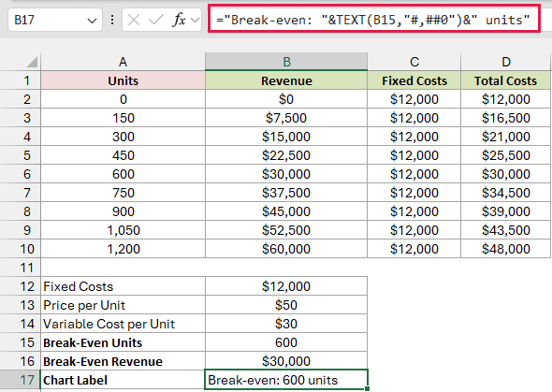Click the $15,000 revenue cell
The width and height of the screenshot is (552, 392).
pyautogui.click(x=286, y=137)
